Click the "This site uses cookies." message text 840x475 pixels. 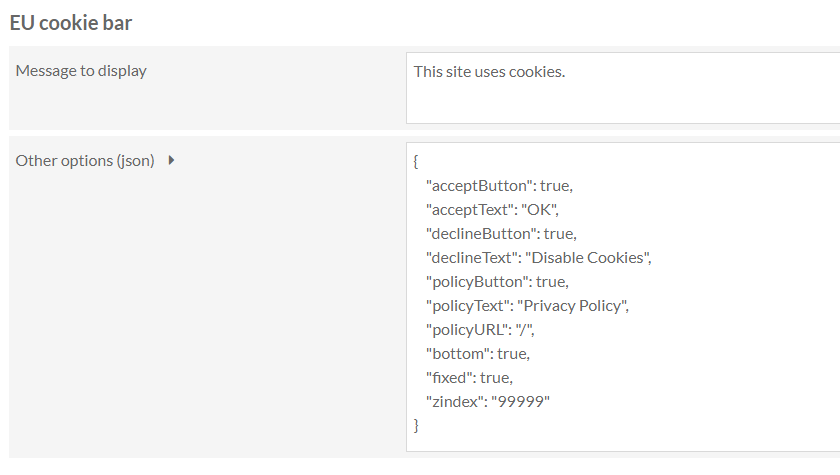pyautogui.click(x=489, y=72)
